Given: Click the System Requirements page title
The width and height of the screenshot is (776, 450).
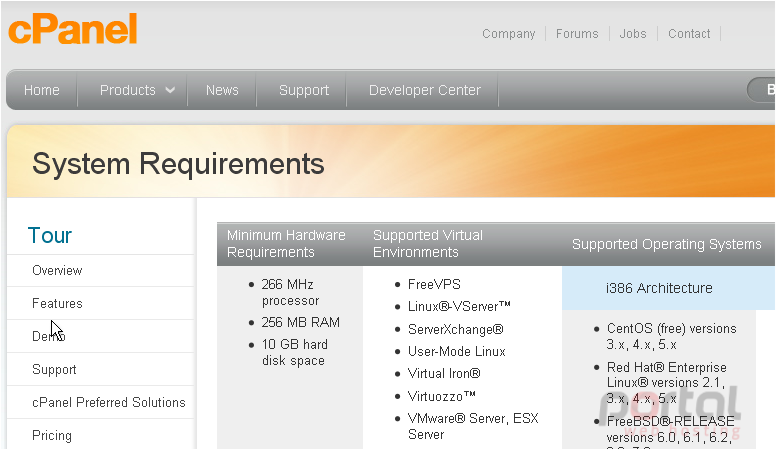Looking at the screenshot, I should (178, 163).
